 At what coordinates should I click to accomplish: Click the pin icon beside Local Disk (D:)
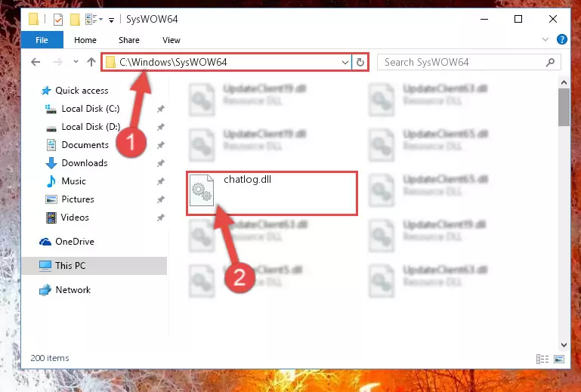click(161, 127)
